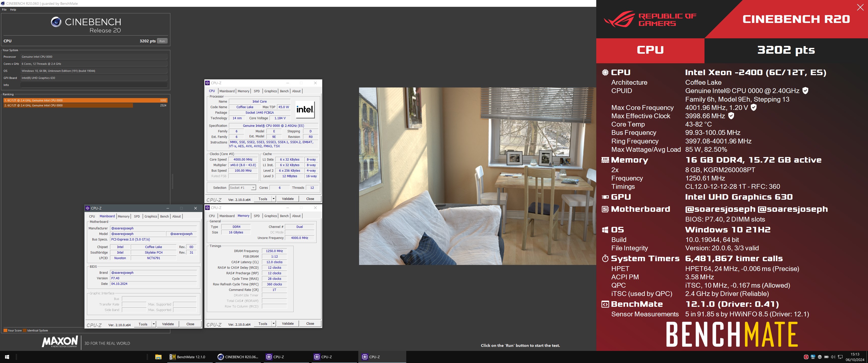This screenshot has height=363, width=868.
Task: Click Close in the CPU-Z Memory window
Action: pos(310,324)
